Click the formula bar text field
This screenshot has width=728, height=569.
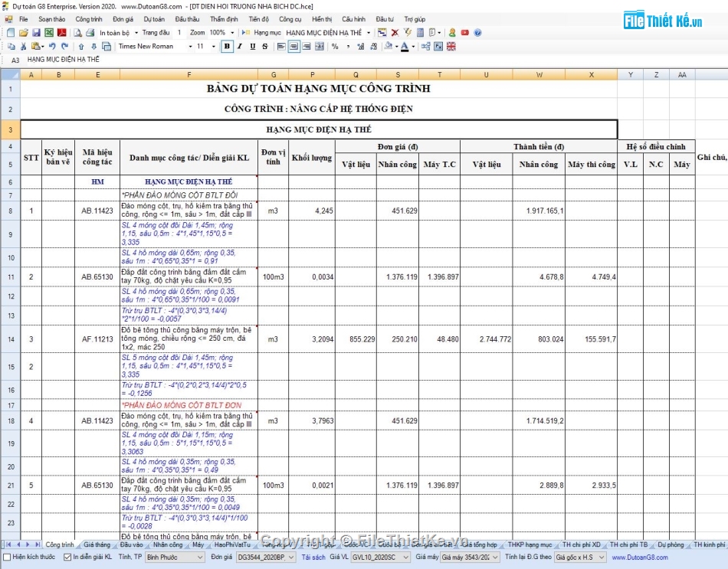coord(376,60)
